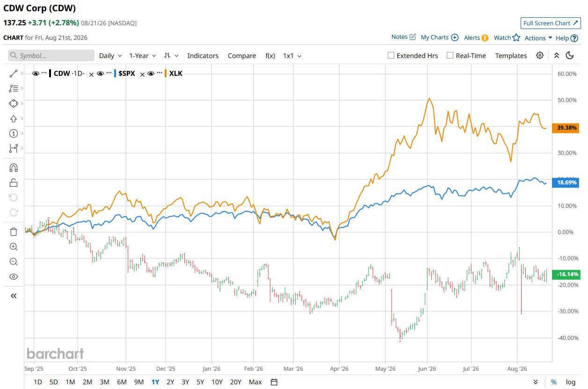
Task: Enable the Real-Time checkbox
Action: tap(450, 55)
